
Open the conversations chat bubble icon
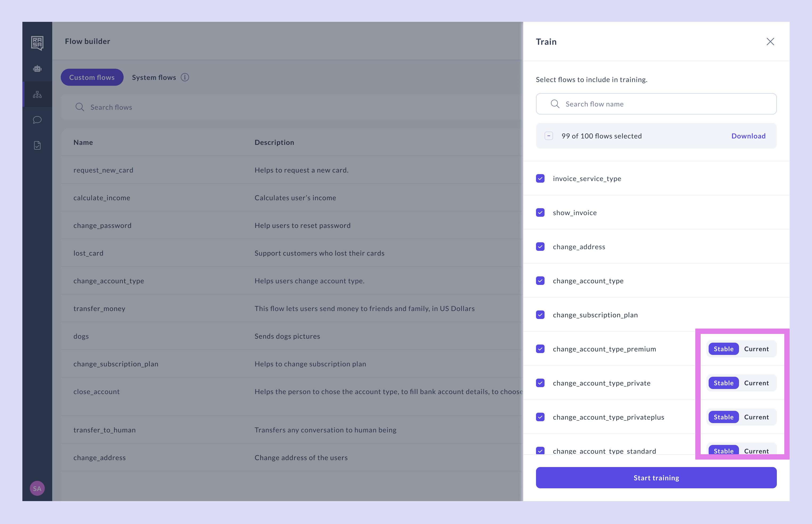click(37, 120)
